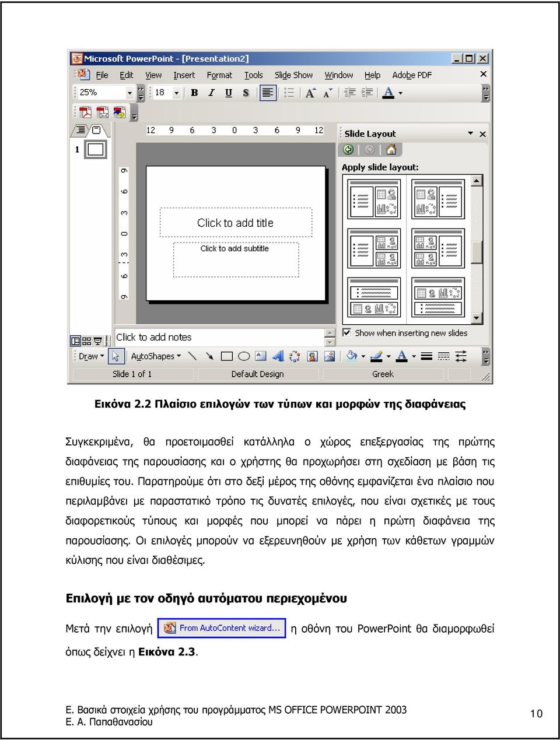Click the Insert Clip Art icon
The image size is (560, 740).
coord(312,356)
